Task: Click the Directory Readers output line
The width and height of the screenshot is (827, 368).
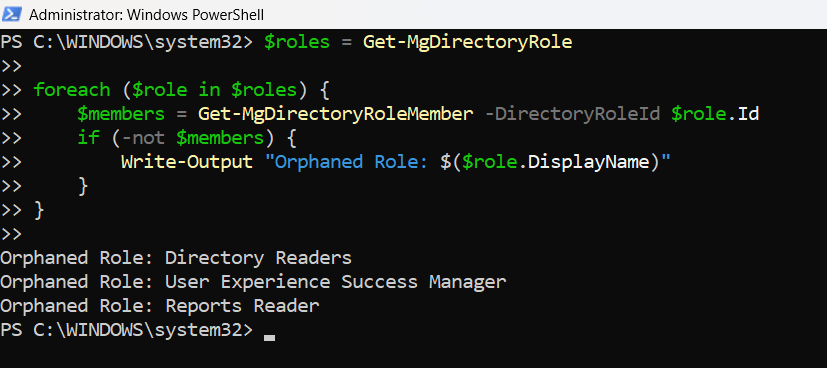Action: (176, 258)
